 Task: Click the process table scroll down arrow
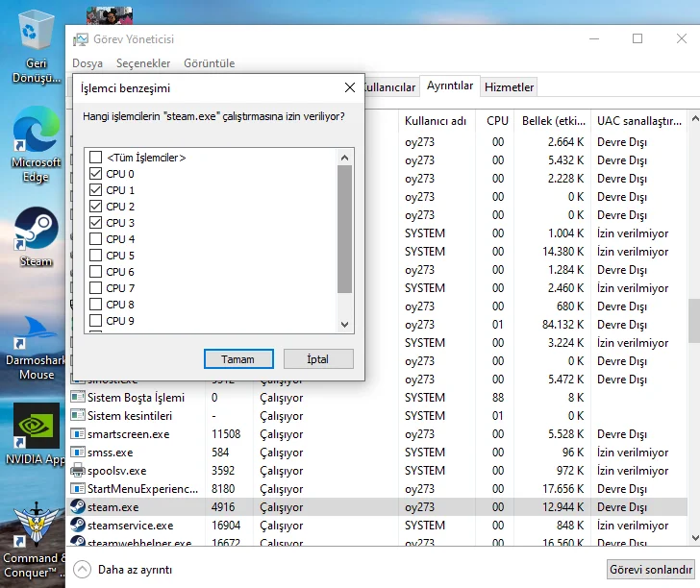[x=694, y=538]
